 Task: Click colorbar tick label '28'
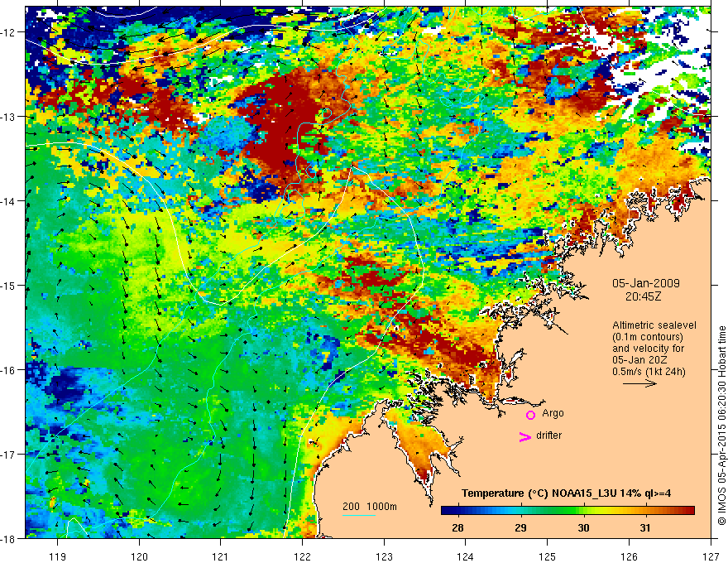tap(457, 527)
